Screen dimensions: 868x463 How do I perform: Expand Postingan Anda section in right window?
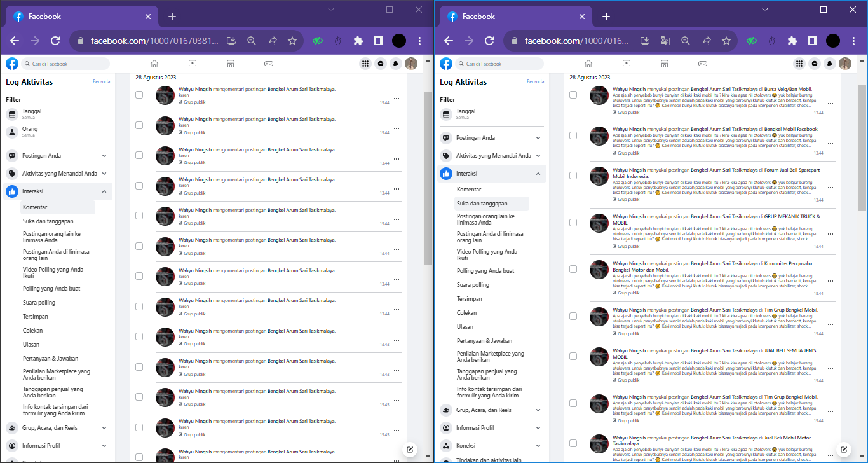pos(492,138)
